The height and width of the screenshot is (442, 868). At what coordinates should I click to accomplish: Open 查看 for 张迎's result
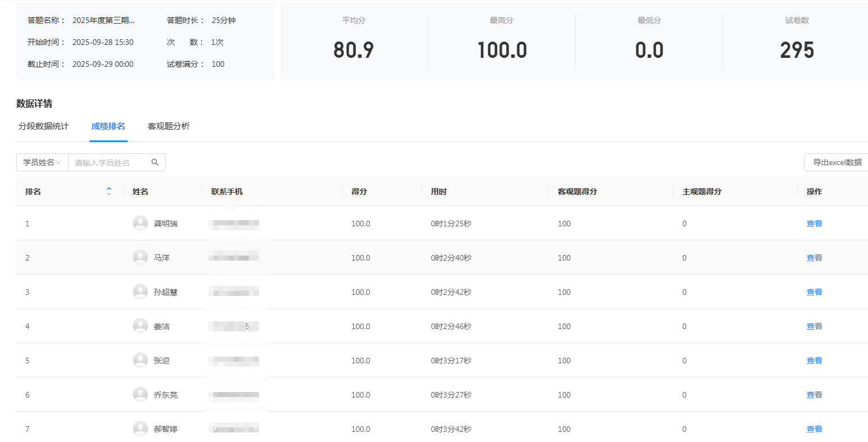814,361
